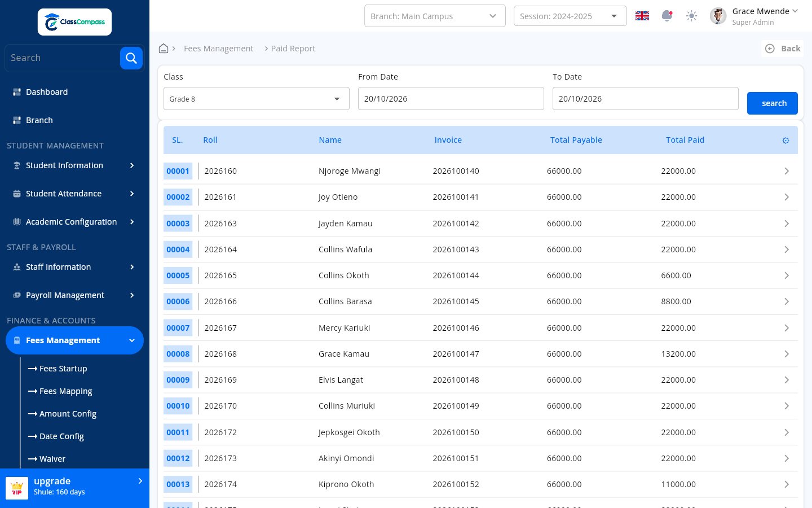Image resolution: width=812 pixels, height=508 pixels.
Task: Open table settings gear icon
Action: pyautogui.click(x=785, y=141)
